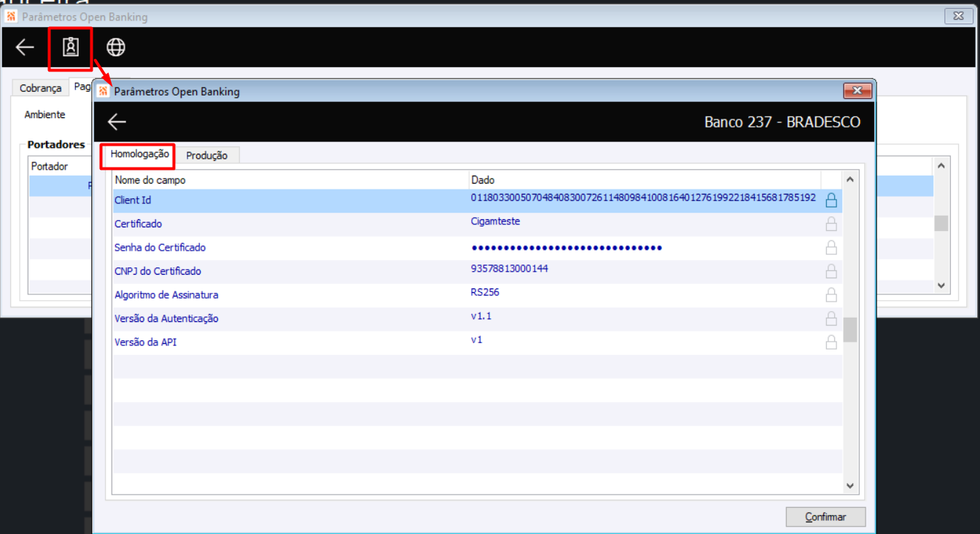Click the v1 API version value
Screen dimensions: 980x534
(x=477, y=339)
